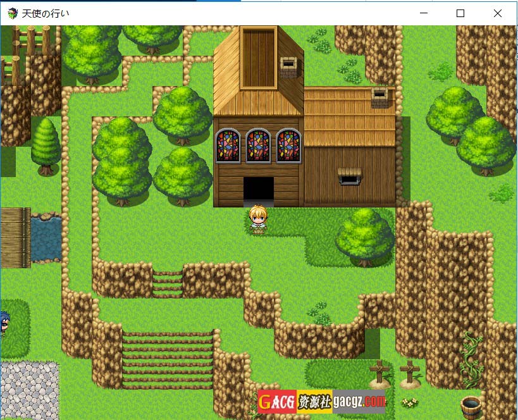Image resolution: width=518 pixels, height=420 pixels.
Task: Maximize the 天使の行い game window
Action: 460,13
